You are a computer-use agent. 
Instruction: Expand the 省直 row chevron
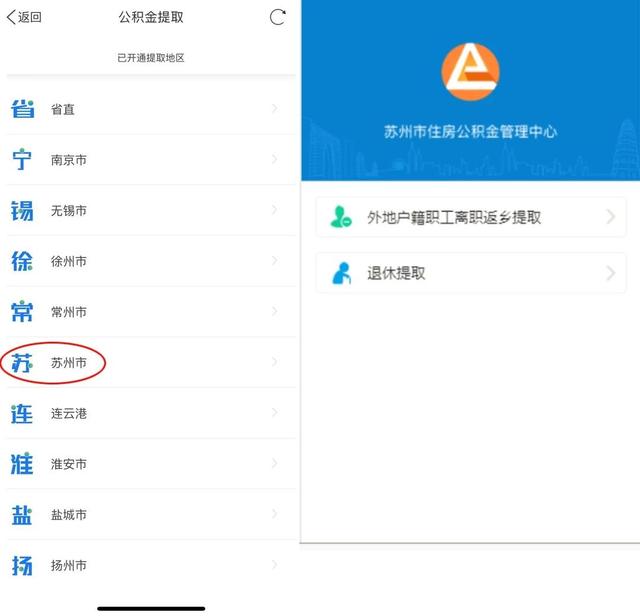click(x=275, y=109)
